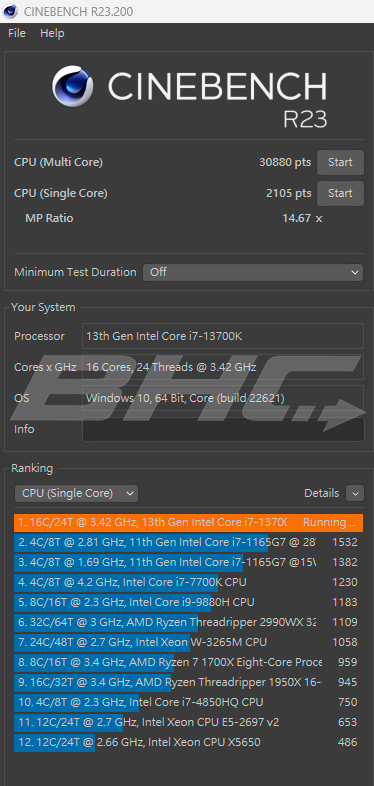Select the Processor name field
The height and width of the screenshot is (786, 374).
(x=223, y=336)
